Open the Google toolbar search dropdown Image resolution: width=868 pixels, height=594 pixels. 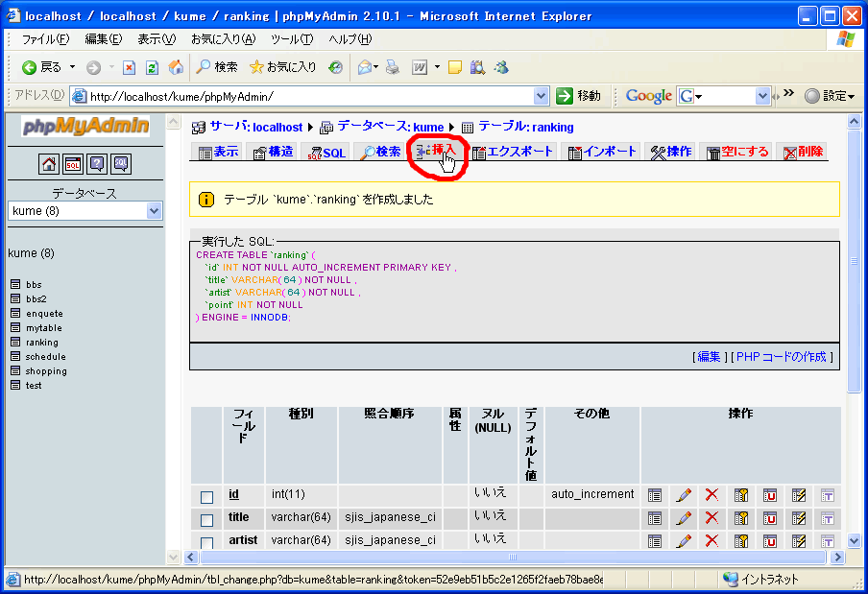[x=762, y=96]
